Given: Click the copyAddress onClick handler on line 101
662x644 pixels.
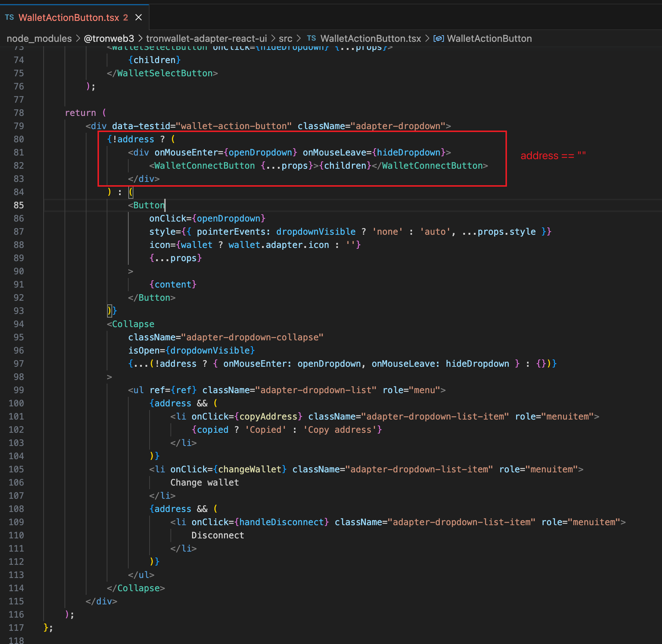Looking at the screenshot, I should click(268, 416).
